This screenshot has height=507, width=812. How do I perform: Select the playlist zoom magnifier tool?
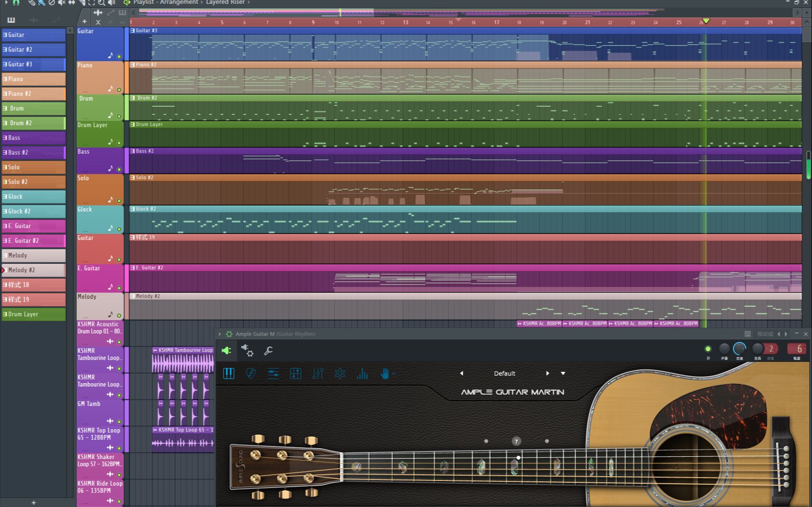[x=102, y=2]
